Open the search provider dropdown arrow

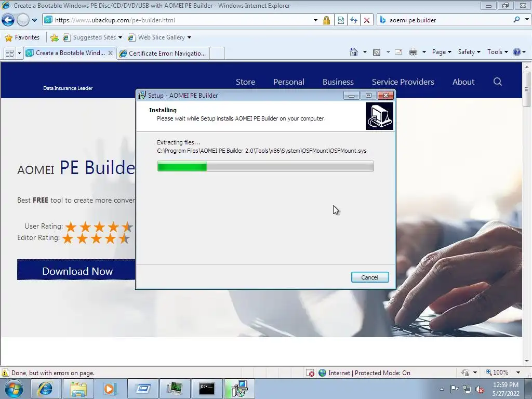point(527,20)
